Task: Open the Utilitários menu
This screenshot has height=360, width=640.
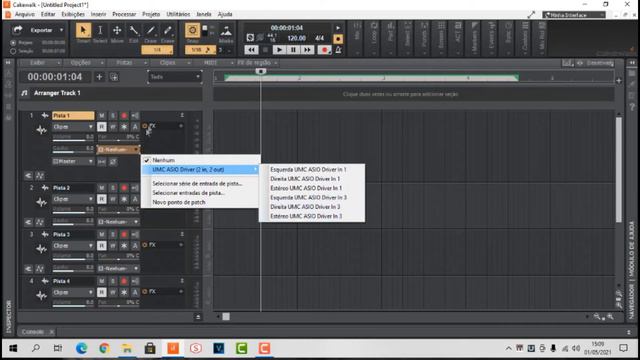Action: [178, 14]
